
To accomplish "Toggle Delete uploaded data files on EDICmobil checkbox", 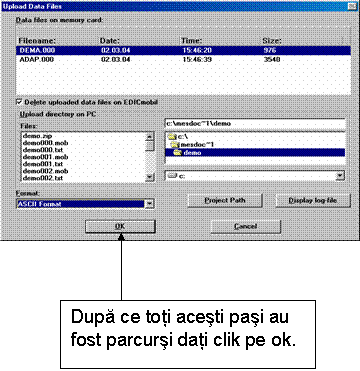I will (x=19, y=102).
